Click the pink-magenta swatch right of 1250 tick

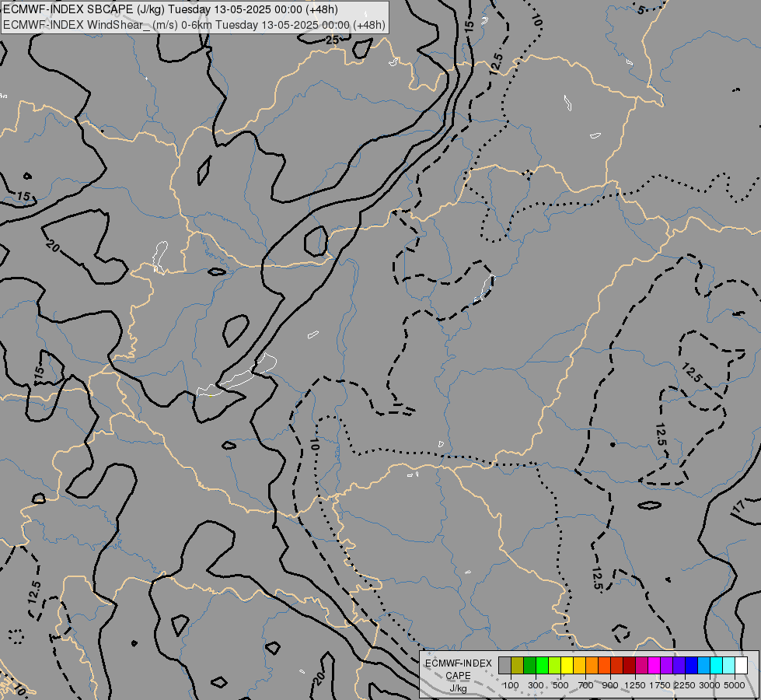coord(641,665)
